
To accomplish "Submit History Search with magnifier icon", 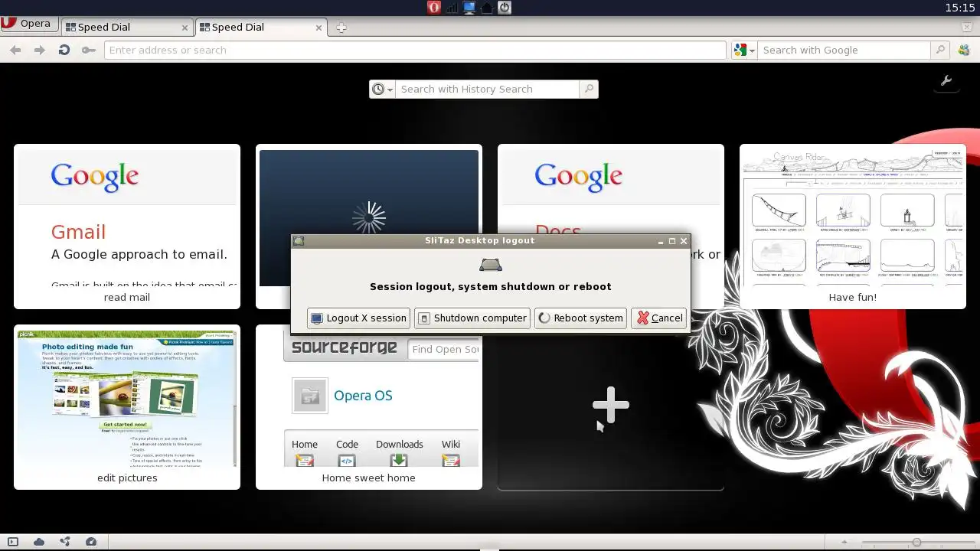I will [589, 89].
